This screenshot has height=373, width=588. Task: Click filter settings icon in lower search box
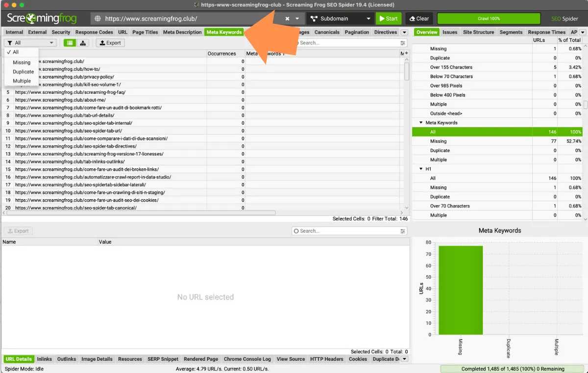(x=403, y=231)
